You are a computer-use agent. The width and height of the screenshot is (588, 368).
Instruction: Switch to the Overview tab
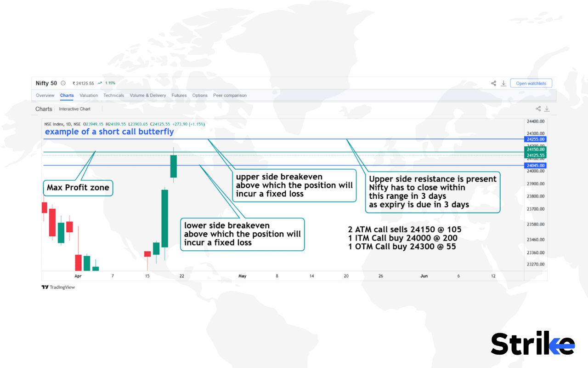(x=45, y=96)
